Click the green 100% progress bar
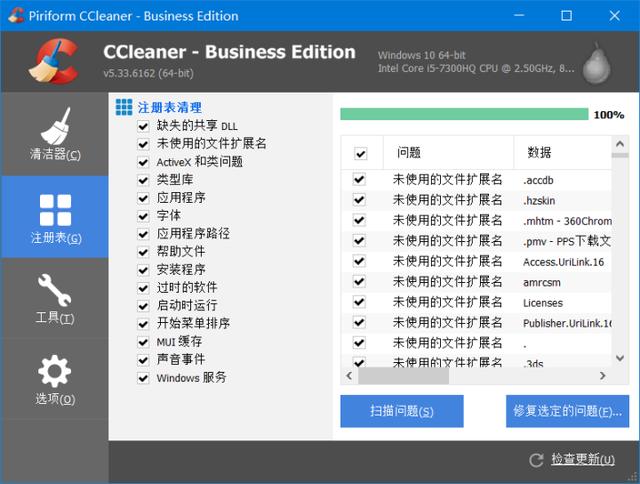Image resolution: width=640 pixels, height=484 pixels. click(464, 114)
